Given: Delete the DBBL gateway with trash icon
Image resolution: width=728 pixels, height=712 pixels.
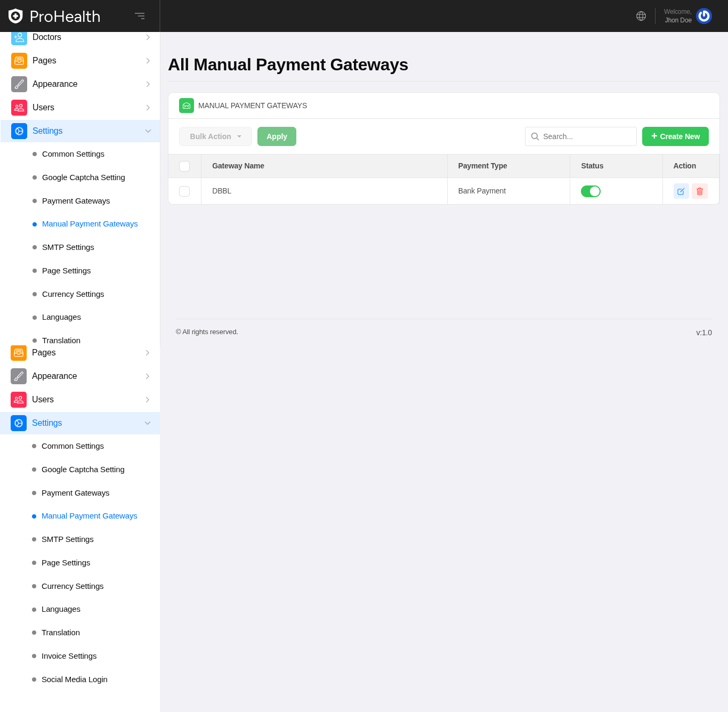Looking at the screenshot, I should (699, 191).
